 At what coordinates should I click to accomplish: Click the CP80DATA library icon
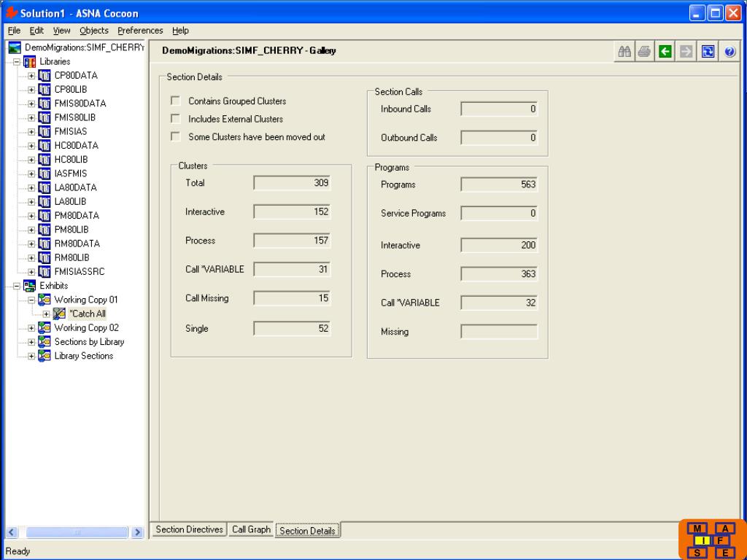[x=44, y=75]
